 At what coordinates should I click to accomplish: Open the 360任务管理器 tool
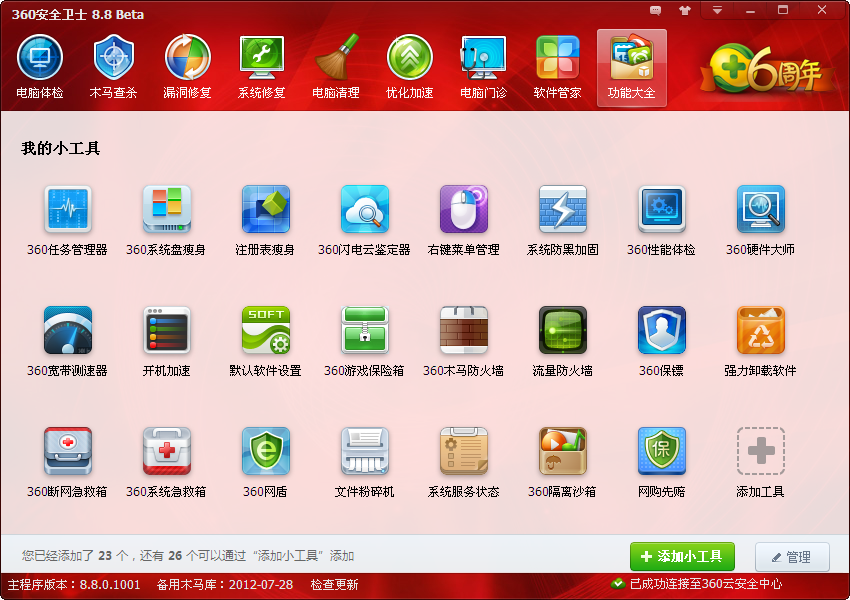pos(68,210)
